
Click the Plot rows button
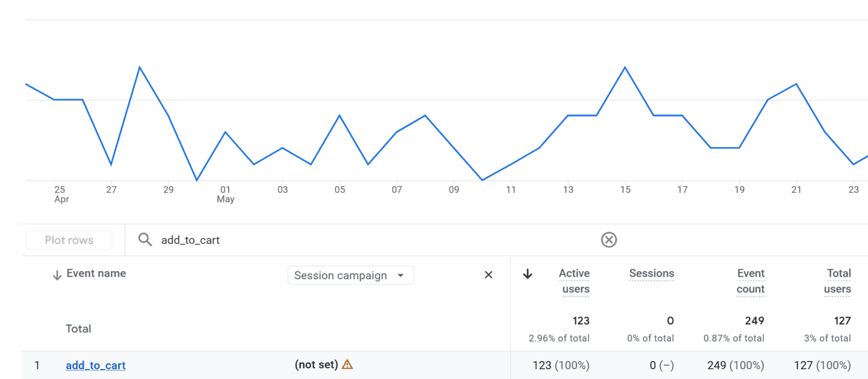point(69,240)
